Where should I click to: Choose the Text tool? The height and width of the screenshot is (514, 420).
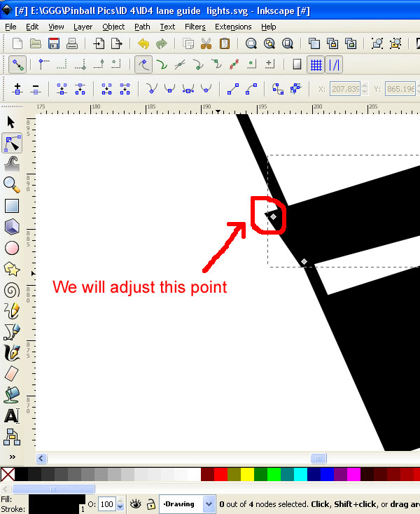(x=12, y=416)
